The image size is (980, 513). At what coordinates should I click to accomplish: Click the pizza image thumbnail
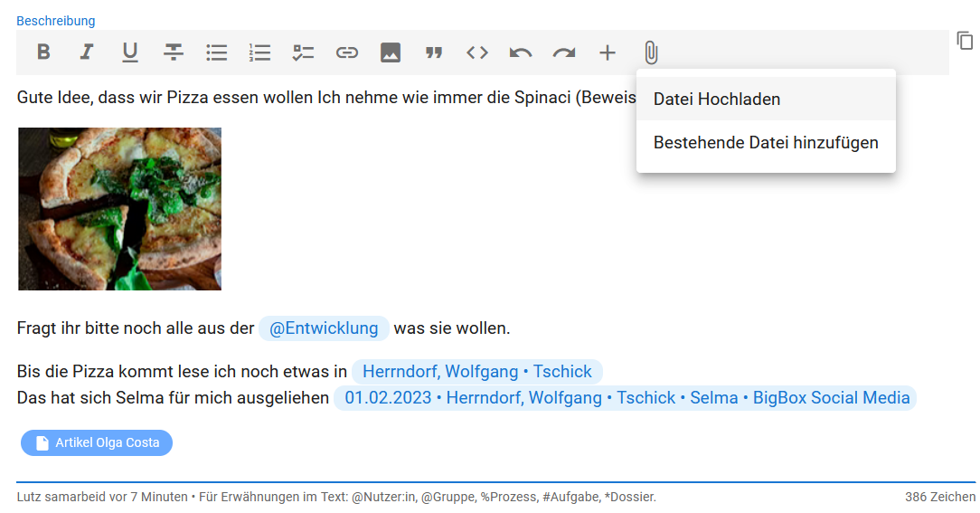(x=119, y=209)
